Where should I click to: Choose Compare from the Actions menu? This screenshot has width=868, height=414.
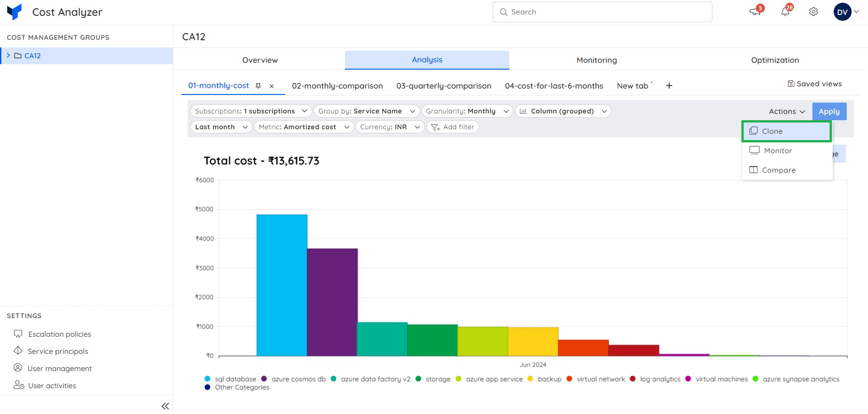click(x=787, y=170)
